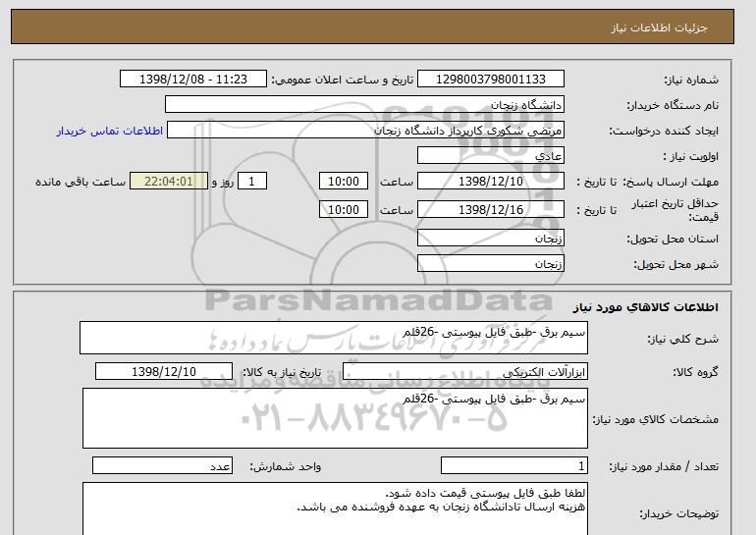The width and height of the screenshot is (756, 535).
Task: Click the remaining days field showing 1
Action: click(251, 182)
